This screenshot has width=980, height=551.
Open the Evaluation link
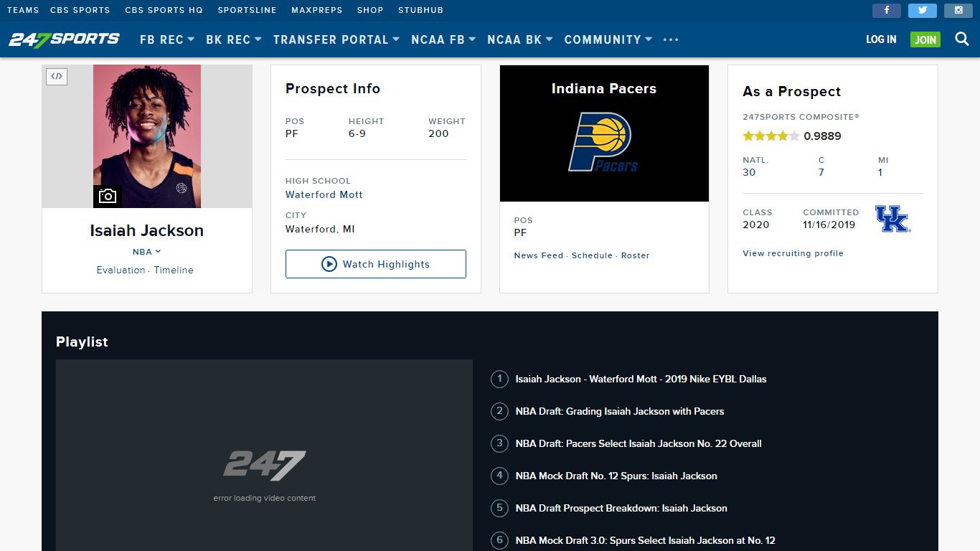tap(121, 270)
